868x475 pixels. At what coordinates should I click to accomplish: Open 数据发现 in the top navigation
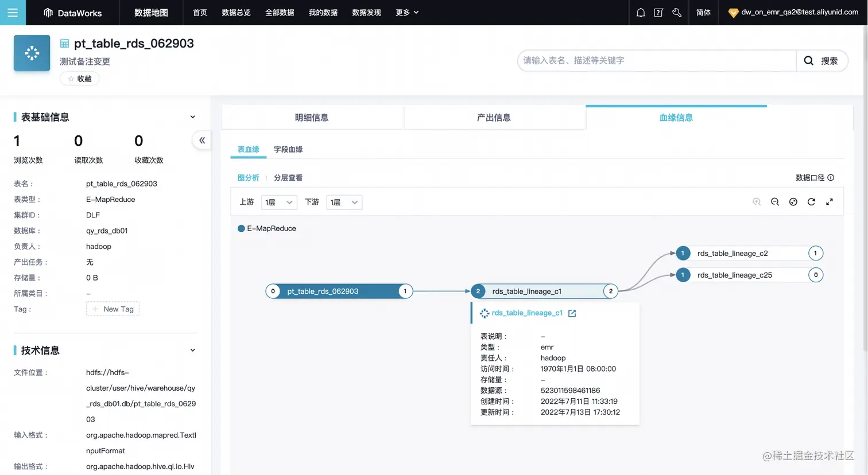(366, 13)
